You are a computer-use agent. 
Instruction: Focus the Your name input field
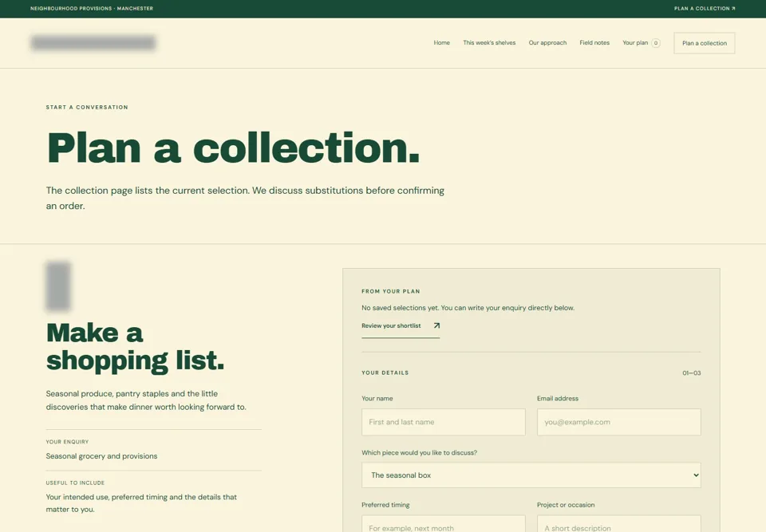(443, 422)
